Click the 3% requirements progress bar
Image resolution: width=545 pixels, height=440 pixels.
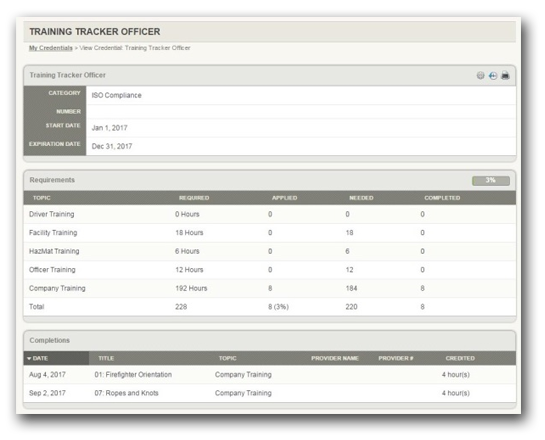[x=491, y=180]
